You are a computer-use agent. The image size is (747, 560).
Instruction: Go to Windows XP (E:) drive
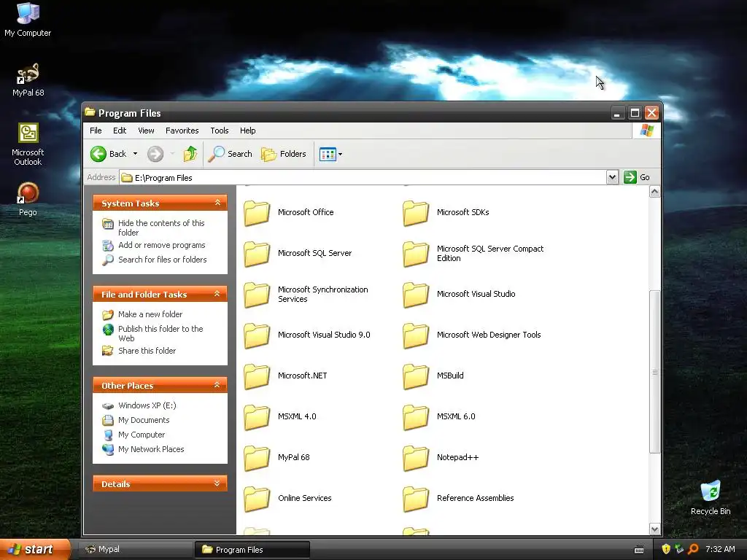147,405
